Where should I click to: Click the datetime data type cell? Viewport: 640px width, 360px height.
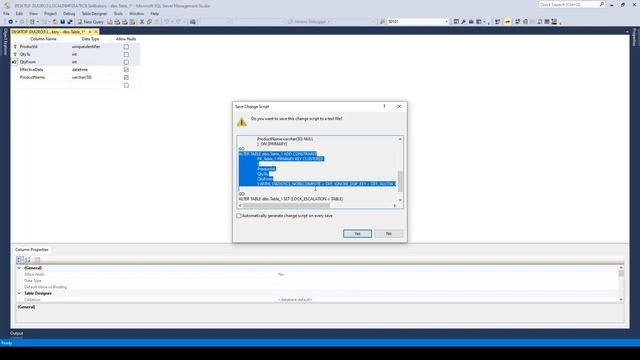[91, 70]
